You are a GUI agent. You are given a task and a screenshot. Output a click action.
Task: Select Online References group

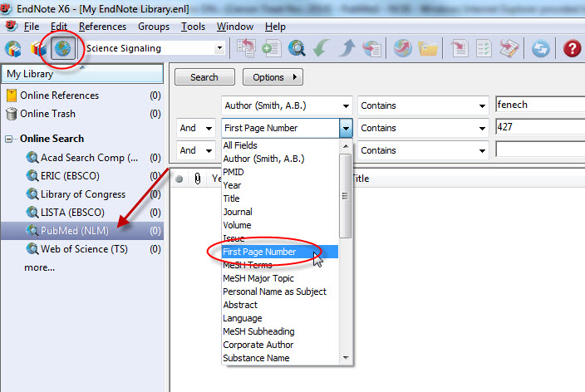(x=83, y=96)
